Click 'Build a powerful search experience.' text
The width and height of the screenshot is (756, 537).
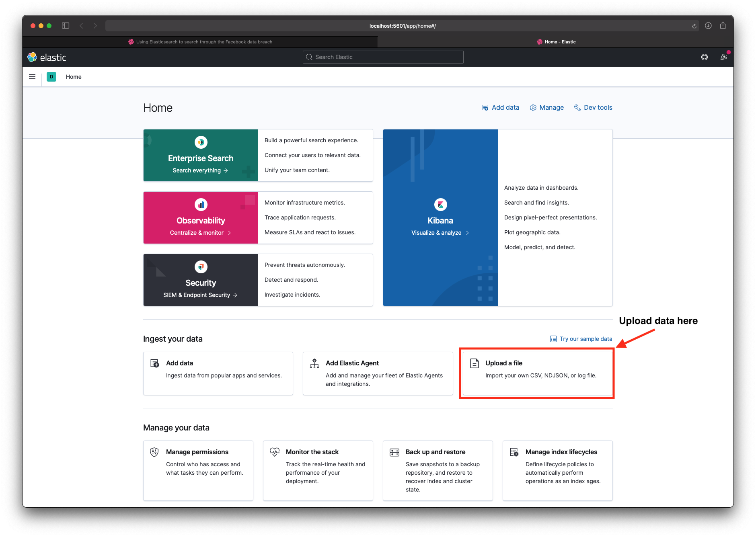(311, 140)
